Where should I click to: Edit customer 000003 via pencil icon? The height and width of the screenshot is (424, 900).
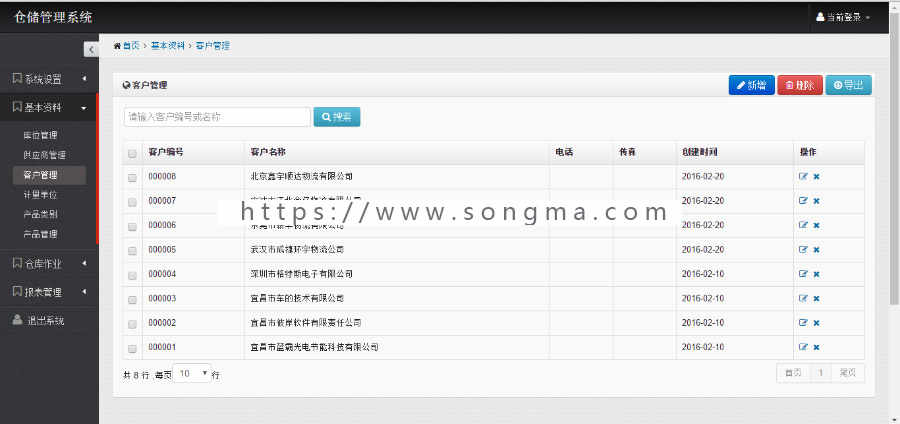tap(803, 298)
